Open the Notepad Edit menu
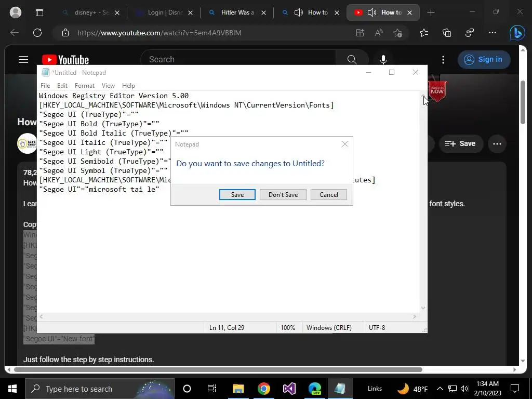The image size is (532, 399). [62, 86]
